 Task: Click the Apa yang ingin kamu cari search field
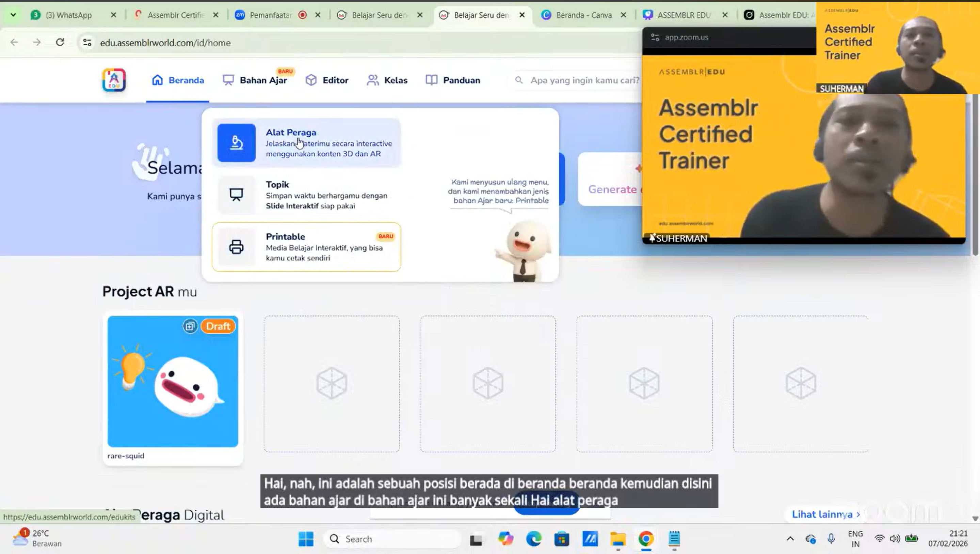pyautogui.click(x=584, y=80)
